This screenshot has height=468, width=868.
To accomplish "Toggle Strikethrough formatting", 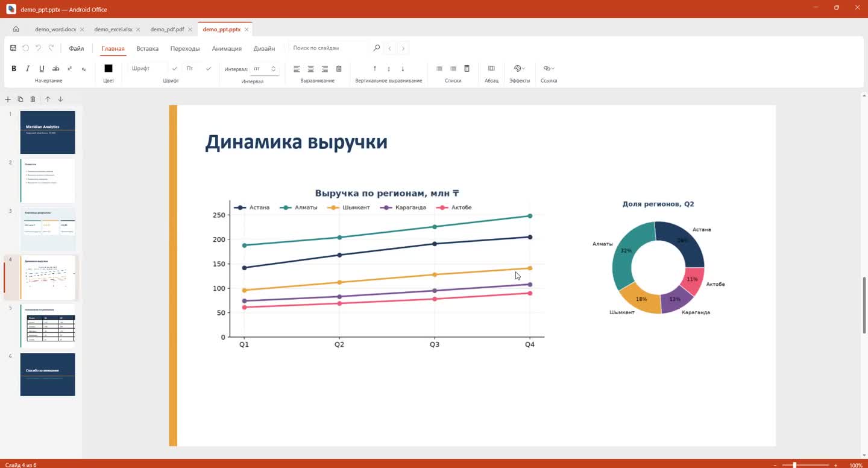I will point(56,69).
